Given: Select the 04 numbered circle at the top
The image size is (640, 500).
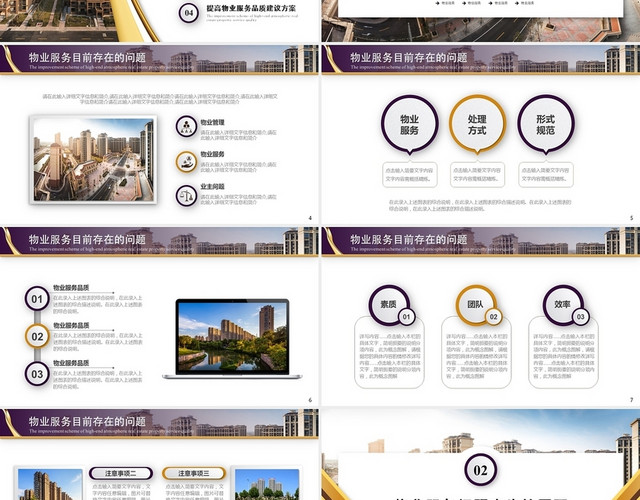Looking at the screenshot, I should pyautogui.click(x=189, y=13).
